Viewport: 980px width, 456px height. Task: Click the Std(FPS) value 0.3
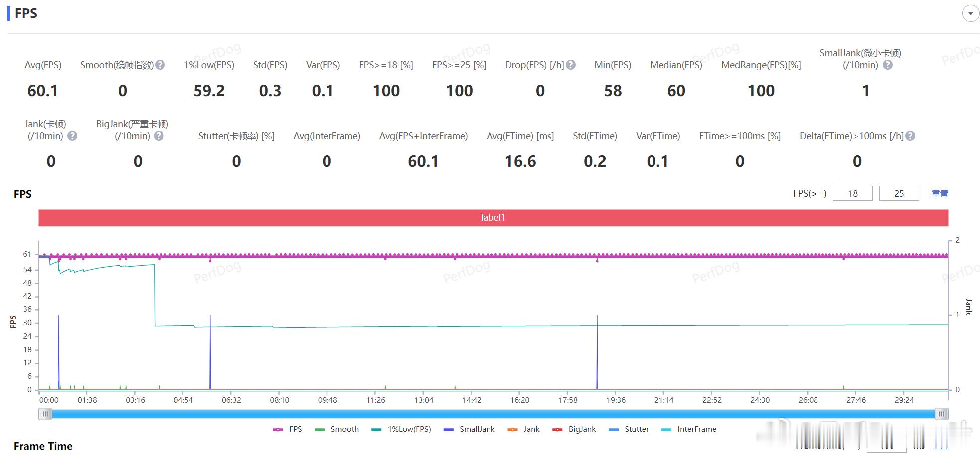coord(270,91)
